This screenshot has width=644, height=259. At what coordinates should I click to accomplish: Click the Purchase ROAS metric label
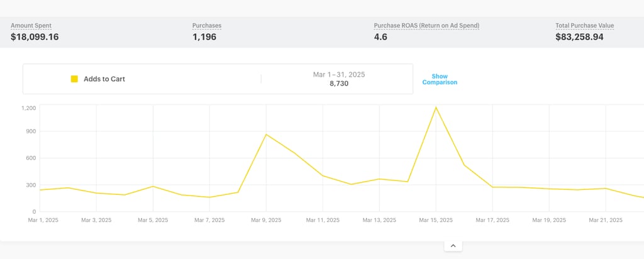click(x=426, y=26)
